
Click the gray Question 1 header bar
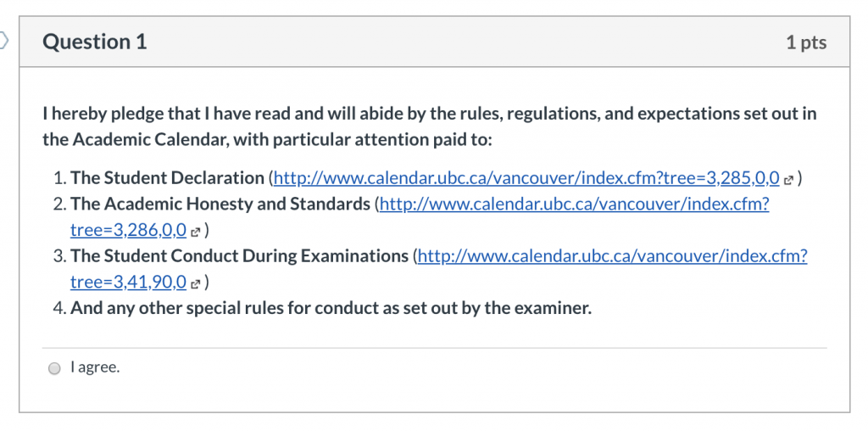pyautogui.click(x=435, y=42)
